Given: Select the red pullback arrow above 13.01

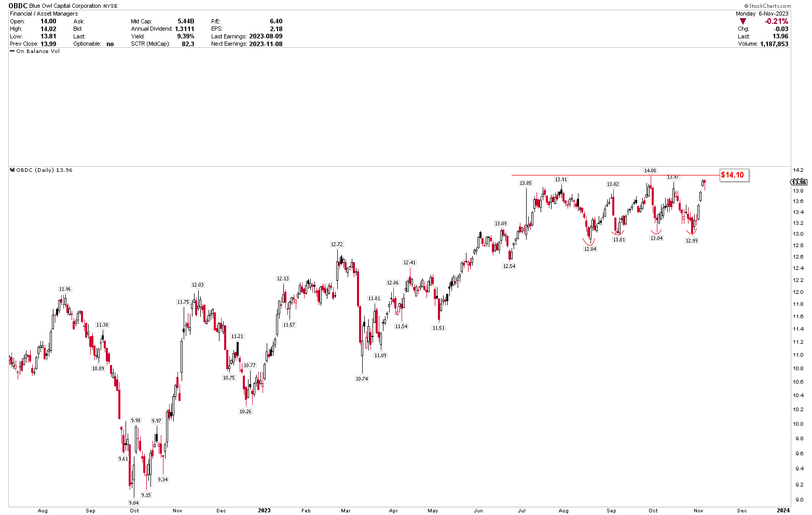Looking at the screenshot, I should [x=617, y=233].
